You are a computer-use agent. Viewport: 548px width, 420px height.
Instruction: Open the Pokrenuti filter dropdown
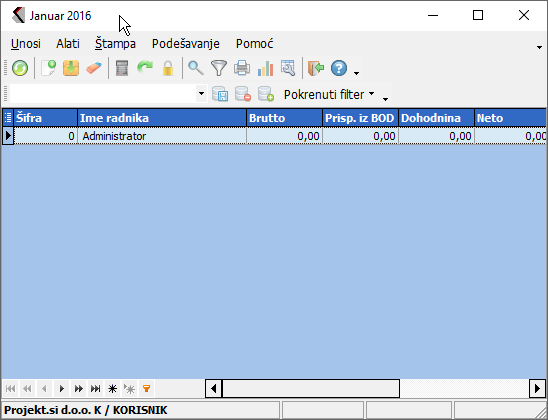329,94
